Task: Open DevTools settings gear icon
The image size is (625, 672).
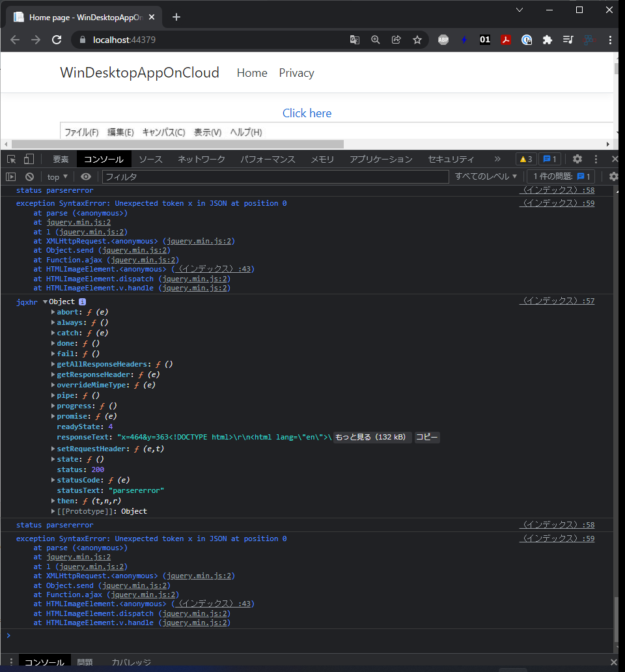Action: point(577,159)
